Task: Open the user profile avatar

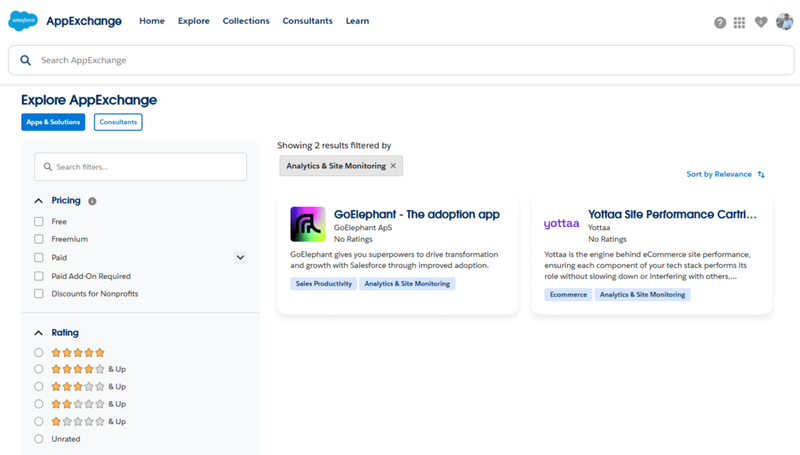Action: [x=784, y=21]
